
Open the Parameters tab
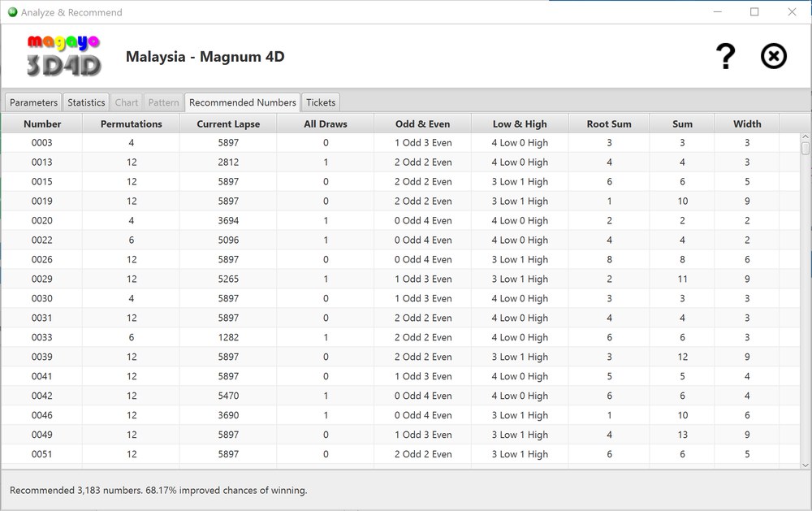pos(33,102)
